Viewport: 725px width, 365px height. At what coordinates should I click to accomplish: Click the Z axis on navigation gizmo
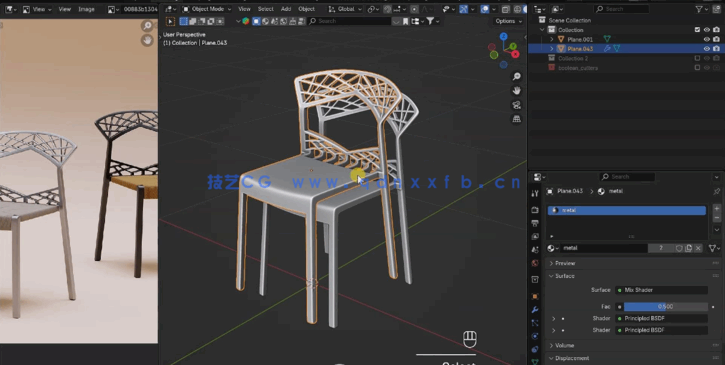504,36
